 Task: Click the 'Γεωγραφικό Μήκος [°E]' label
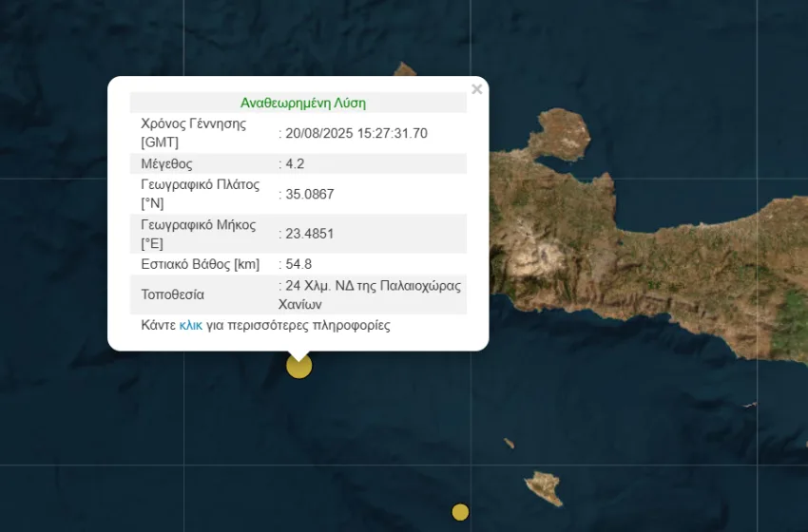coord(198,234)
